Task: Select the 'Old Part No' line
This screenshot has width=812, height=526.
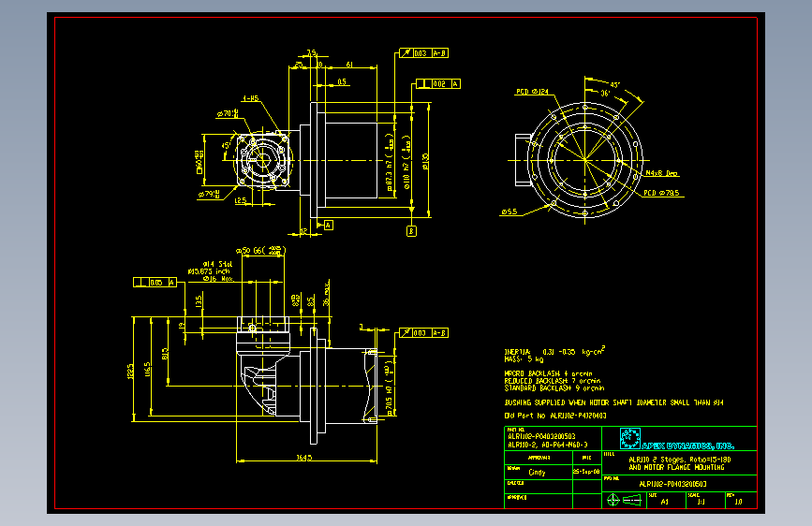Action: coord(555,416)
